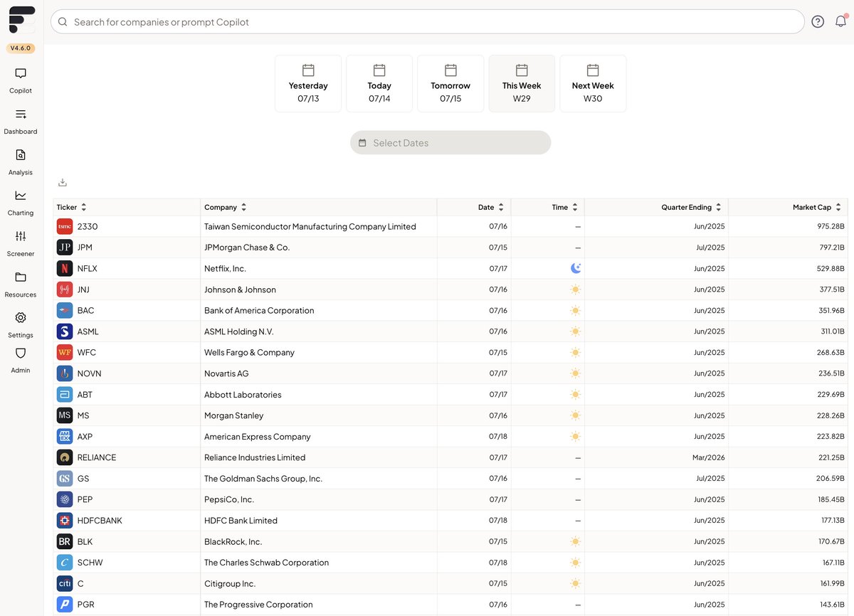Click the sun pre-market icon for JNJ
The image size is (854, 616).
576,290
